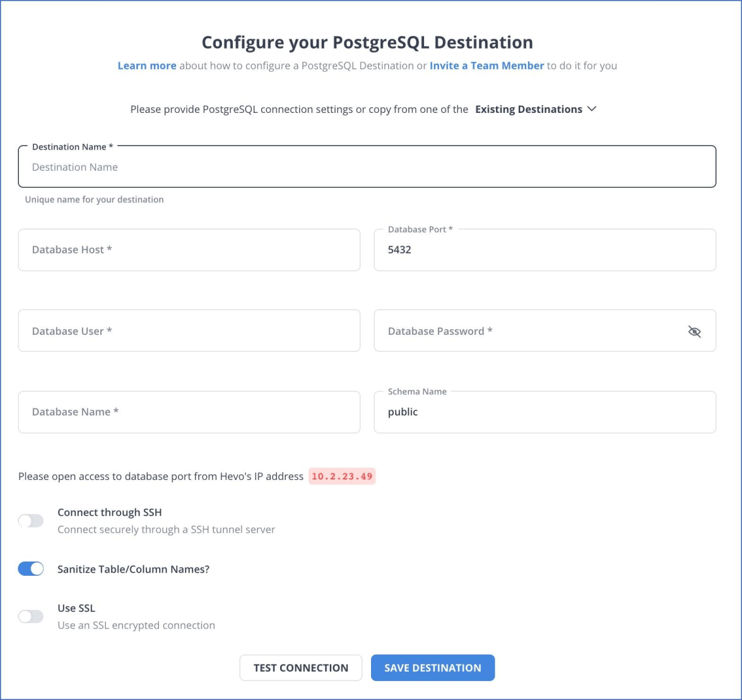Click the Database Port field
742x700 pixels.
click(x=545, y=250)
